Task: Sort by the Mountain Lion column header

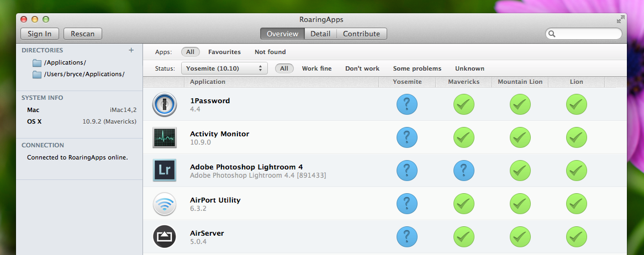Action: [520, 82]
